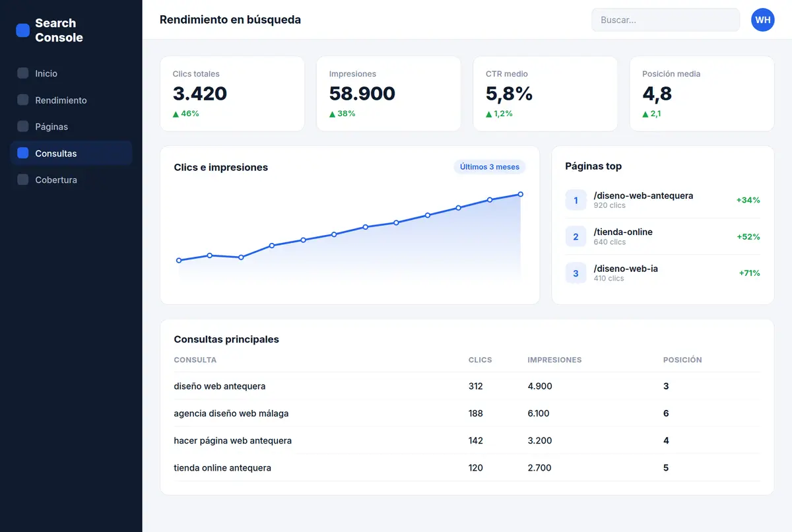Click the rank 3 badge in Páginas top
The width and height of the screenshot is (792, 532).
click(x=576, y=273)
